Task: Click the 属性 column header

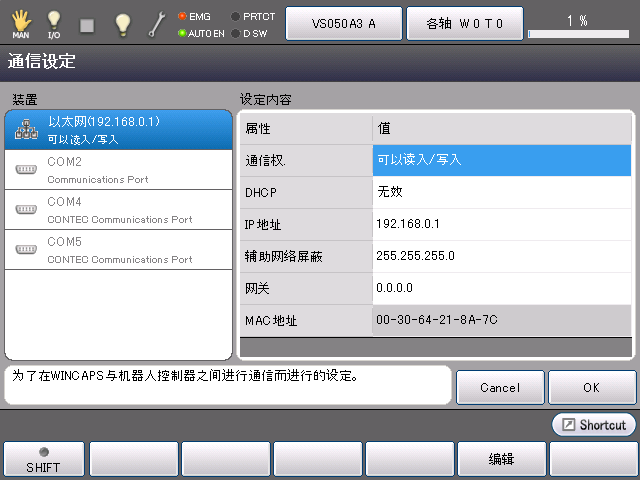Action: pyautogui.click(x=306, y=129)
